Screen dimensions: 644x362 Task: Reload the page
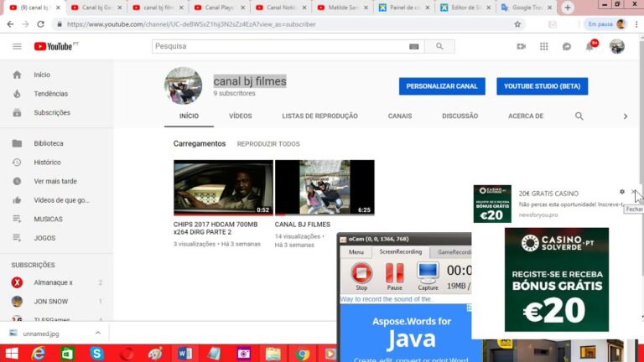tap(40, 24)
